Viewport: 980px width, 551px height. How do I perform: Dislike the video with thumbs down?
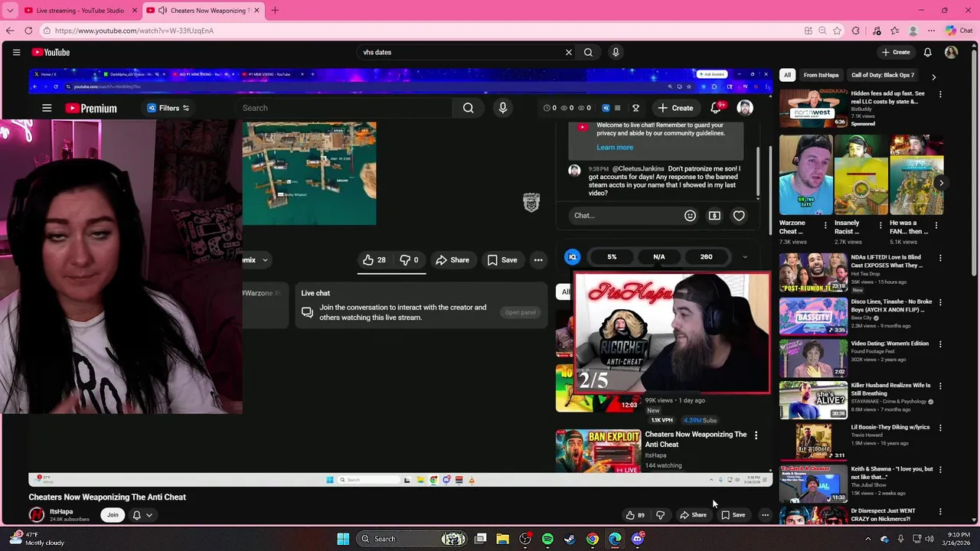tap(660, 515)
